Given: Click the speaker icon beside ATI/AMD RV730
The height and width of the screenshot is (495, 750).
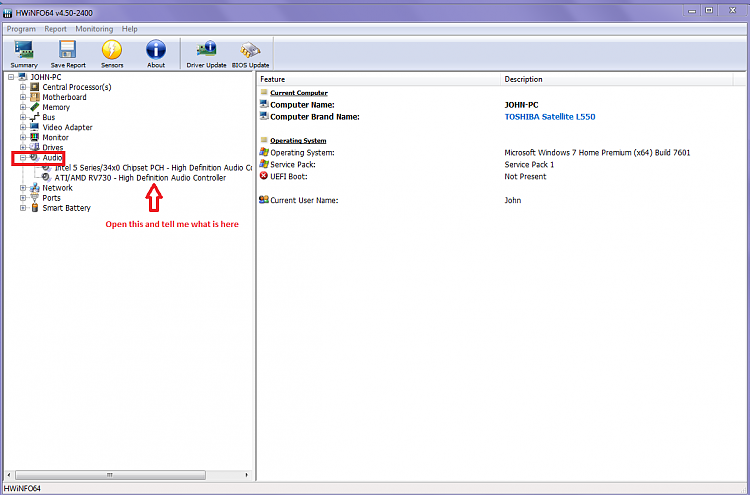Looking at the screenshot, I should [x=46, y=178].
